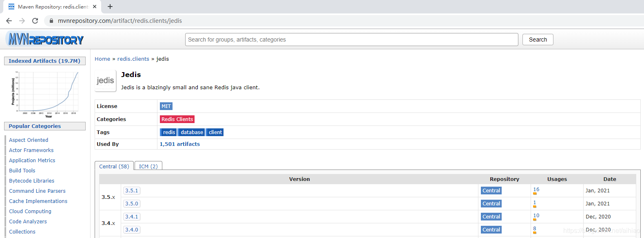Click the padlock site info icon
This screenshot has width=644, height=238.
[51, 21]
